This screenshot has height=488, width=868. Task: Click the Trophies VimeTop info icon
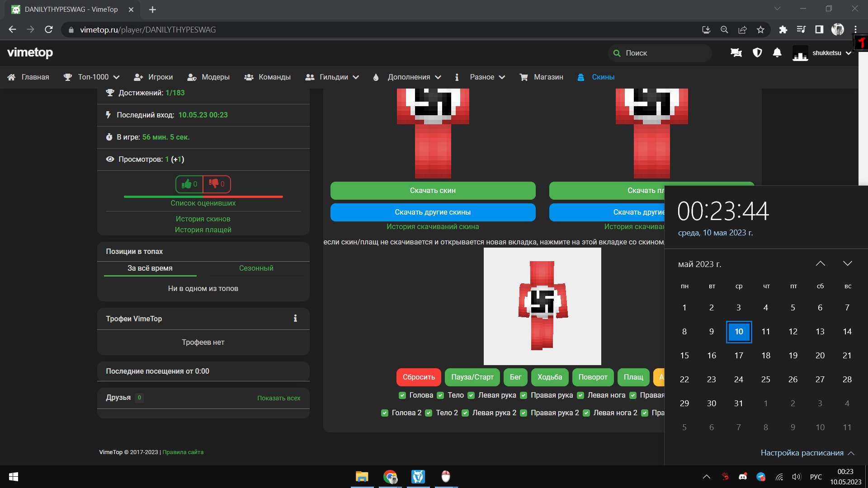tap(295, 319)
